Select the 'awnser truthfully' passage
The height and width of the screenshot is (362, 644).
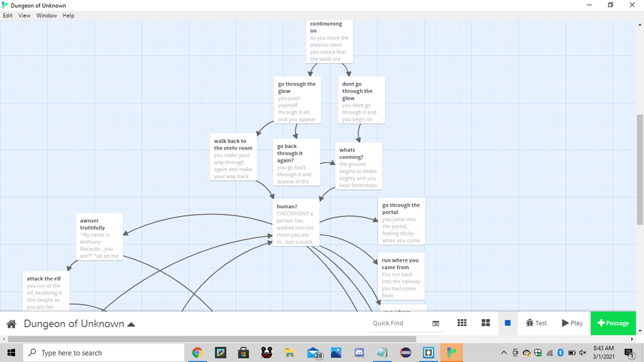click(99, 236)
